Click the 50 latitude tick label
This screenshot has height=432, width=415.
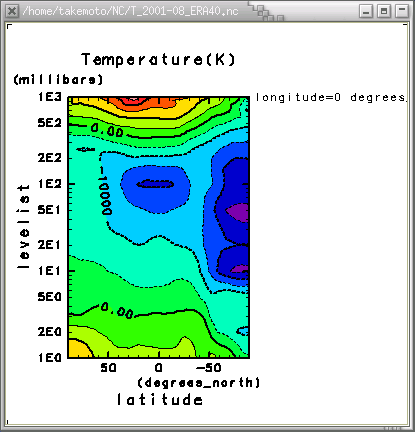(109, 368)
